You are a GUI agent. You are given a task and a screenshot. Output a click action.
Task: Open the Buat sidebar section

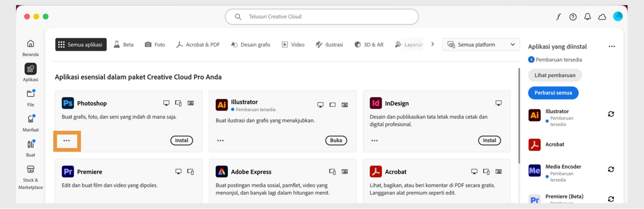pos(31,148)
